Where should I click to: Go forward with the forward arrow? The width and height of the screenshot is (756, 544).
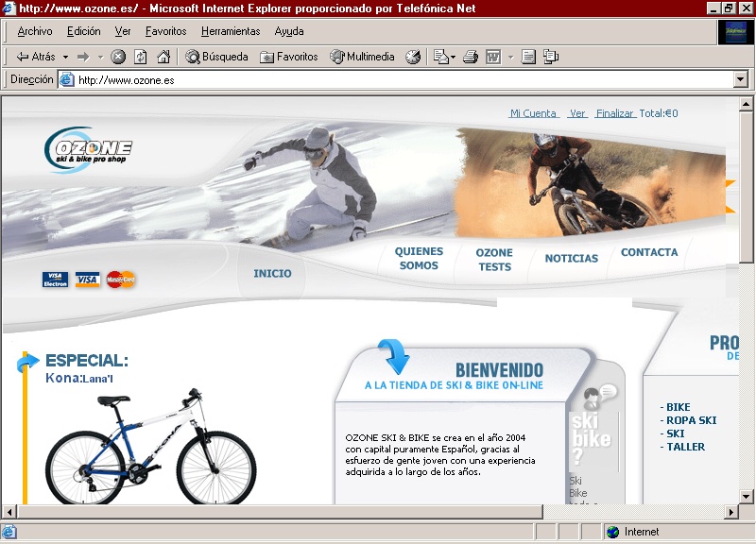[x=83, y=57]
